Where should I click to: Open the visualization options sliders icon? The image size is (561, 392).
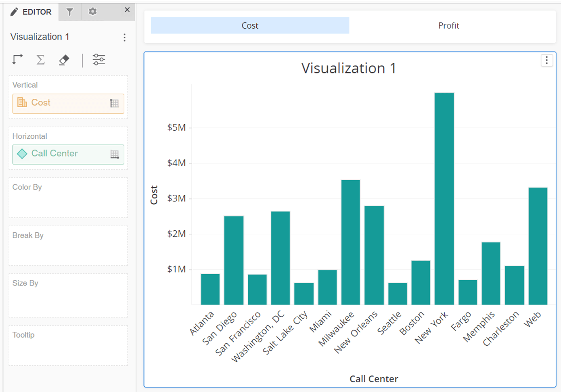point(99,60)
